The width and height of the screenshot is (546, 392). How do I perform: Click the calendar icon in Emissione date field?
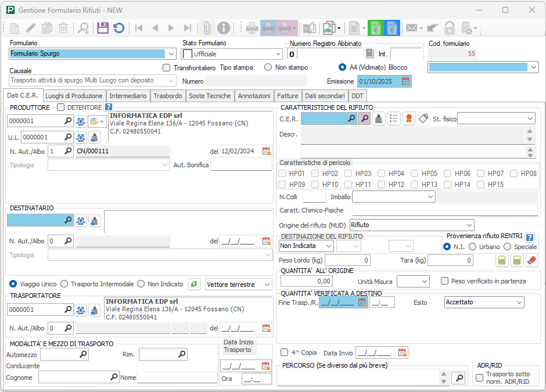pyautogui.click(x=405, y=81)
